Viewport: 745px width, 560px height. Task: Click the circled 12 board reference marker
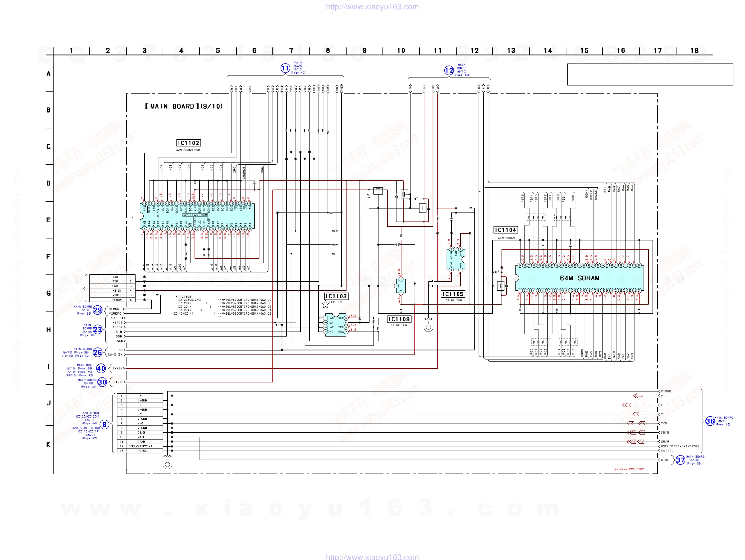pos(449,70)
